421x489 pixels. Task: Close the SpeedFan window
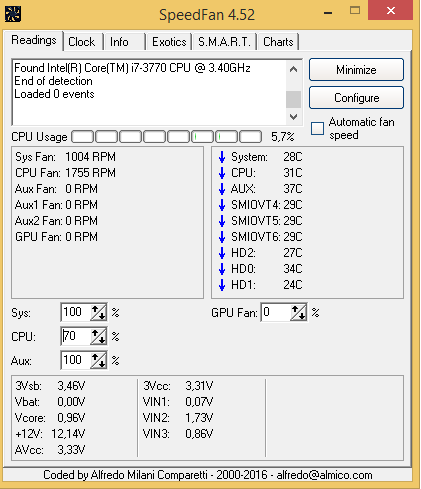coord(391,11)
